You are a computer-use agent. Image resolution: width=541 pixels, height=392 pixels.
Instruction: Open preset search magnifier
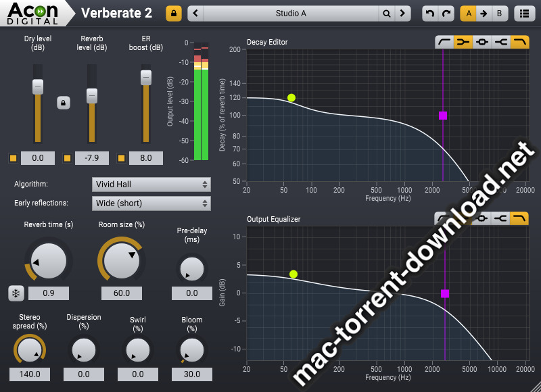click(x=387, y=14)
